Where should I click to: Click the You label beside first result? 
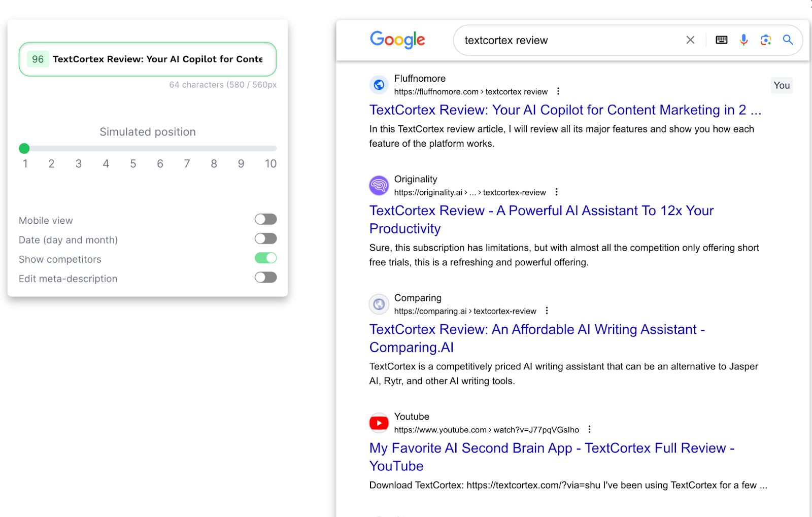pos(782,85)
